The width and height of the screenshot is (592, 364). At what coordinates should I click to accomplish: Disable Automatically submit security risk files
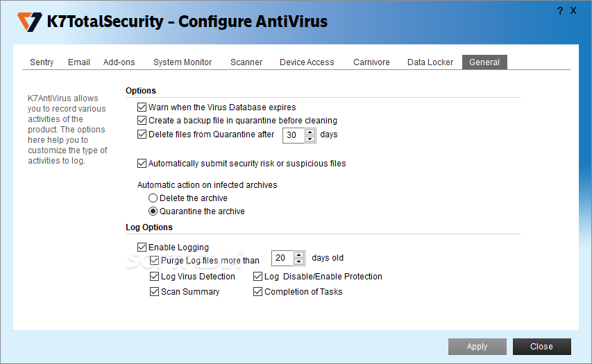[x=142, y=164]
